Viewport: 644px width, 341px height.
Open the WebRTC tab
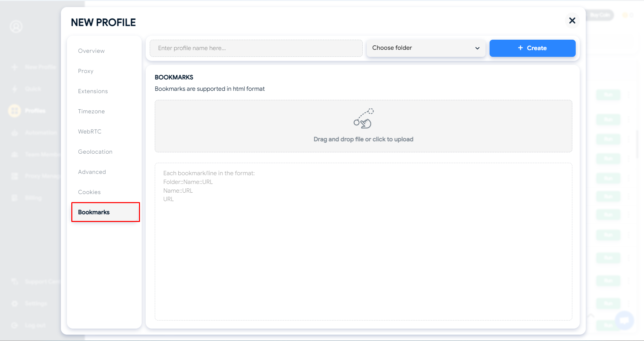pyautogui.click(x=90, y=131)
